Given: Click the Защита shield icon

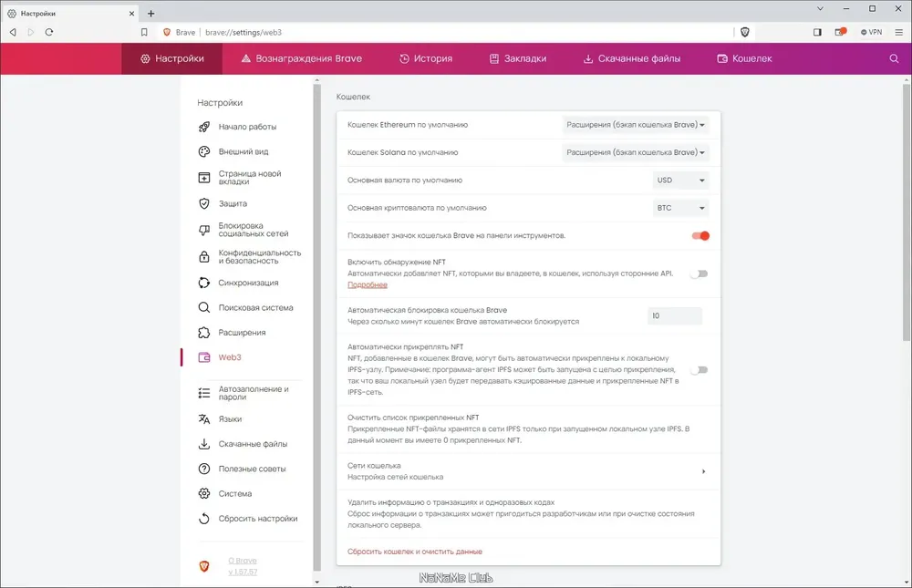Looking at the screenshot, I should (x=204, y=203).
